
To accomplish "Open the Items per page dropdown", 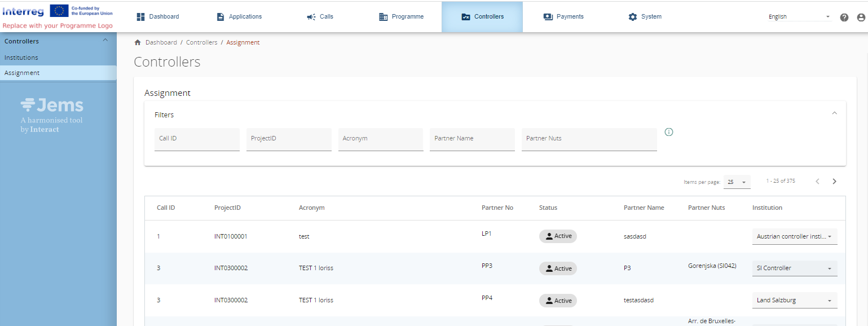I will 737,182.
